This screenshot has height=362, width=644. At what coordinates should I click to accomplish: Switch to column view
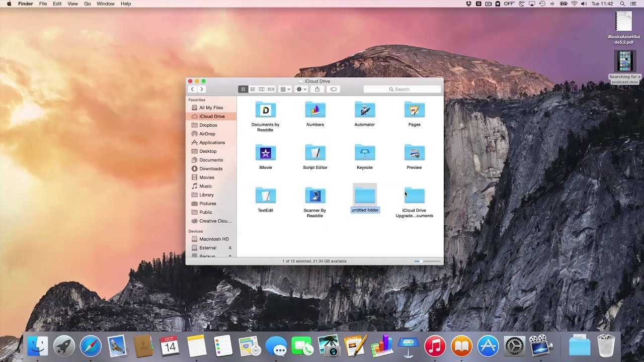pyautogui.click(x=262, y=89)
